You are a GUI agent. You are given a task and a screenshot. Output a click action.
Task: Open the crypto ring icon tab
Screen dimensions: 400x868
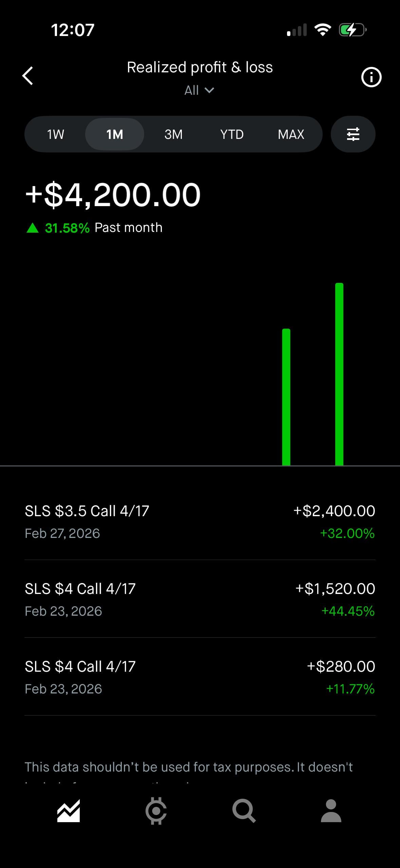pyautogui.click(x=156, y=811)
